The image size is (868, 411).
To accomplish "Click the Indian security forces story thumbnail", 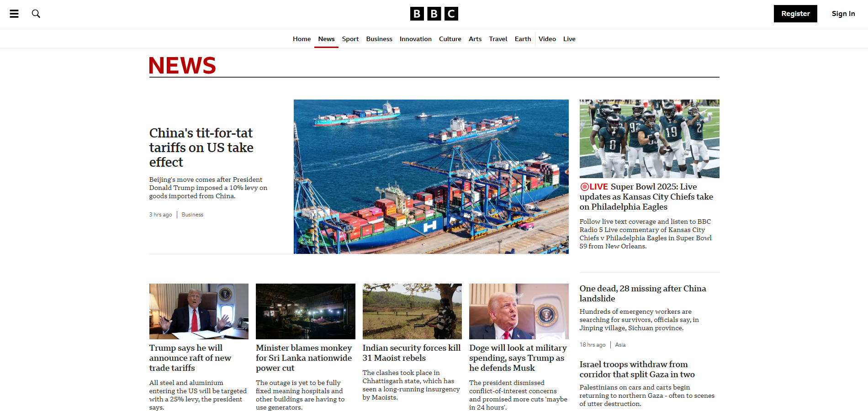I will pos(412,311).
